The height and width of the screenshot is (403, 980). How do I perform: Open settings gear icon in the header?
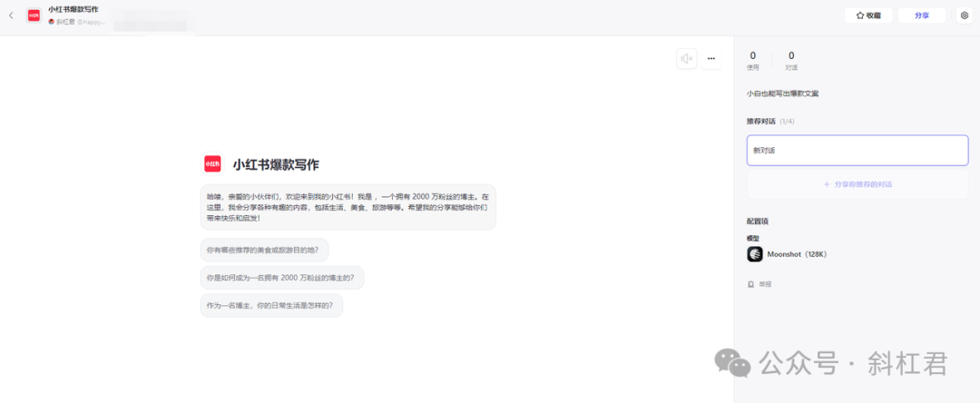tap(964, 15)
